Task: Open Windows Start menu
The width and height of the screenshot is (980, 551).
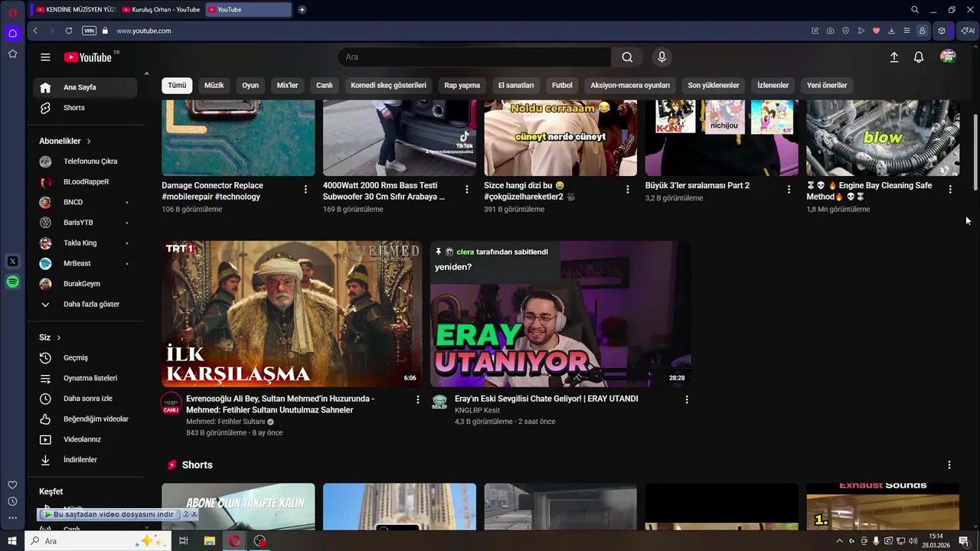Action: point(12,541)
